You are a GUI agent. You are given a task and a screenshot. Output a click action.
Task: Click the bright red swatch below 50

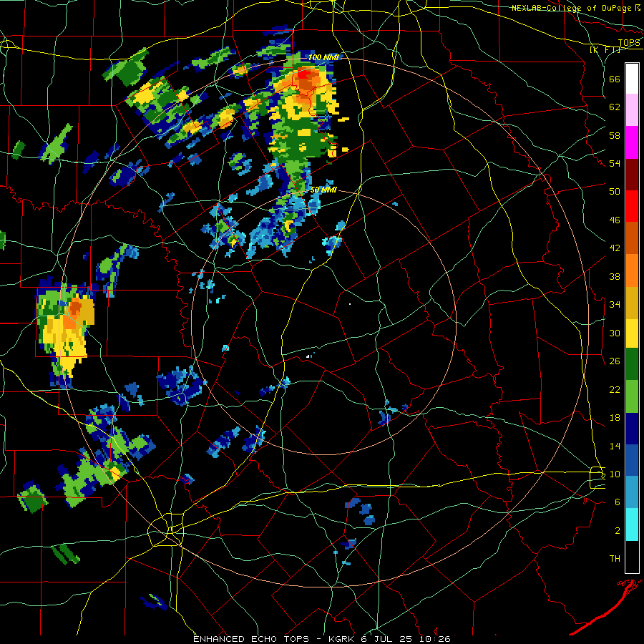point(632,206)
